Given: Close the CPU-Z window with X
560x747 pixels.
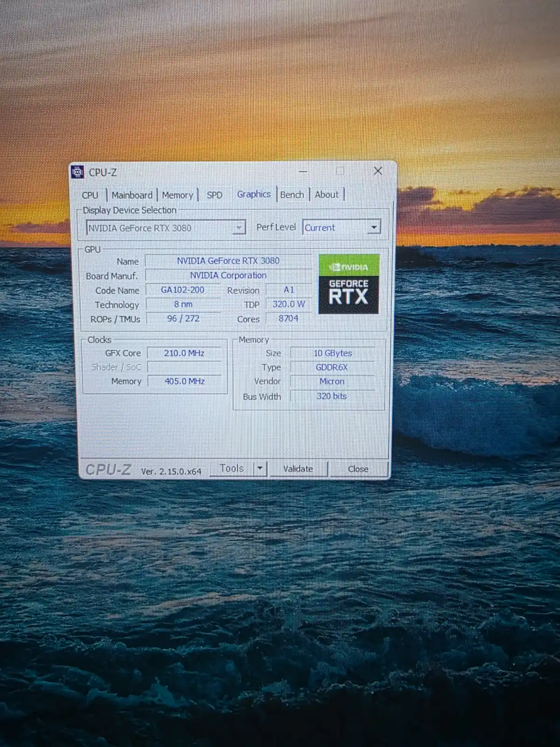Looking at the screenshot, I should (x=378, y=171).
